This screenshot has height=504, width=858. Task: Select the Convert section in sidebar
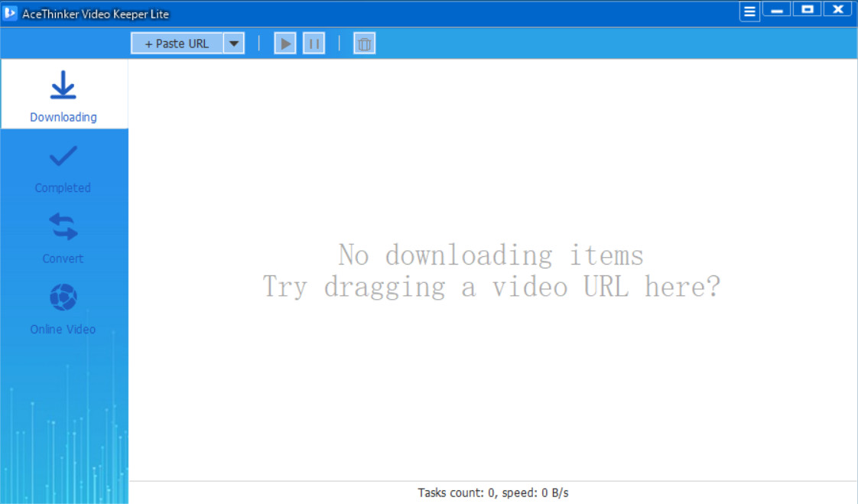coord(63,239)
